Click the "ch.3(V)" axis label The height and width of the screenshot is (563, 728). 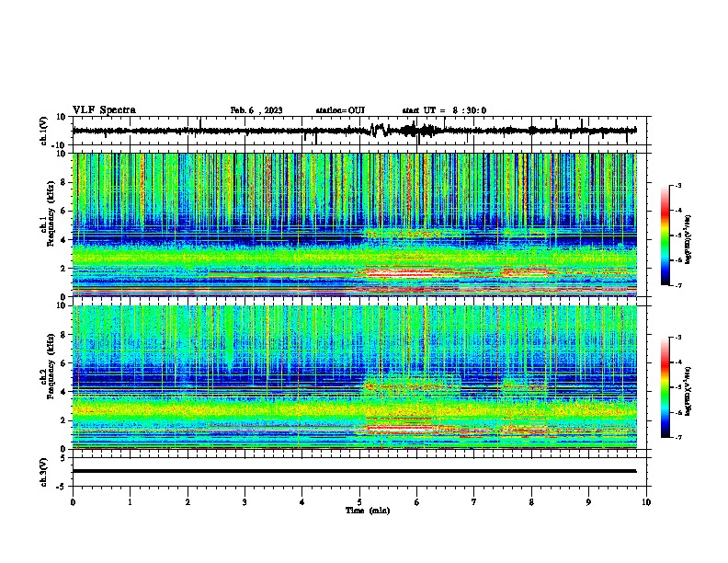44,472
